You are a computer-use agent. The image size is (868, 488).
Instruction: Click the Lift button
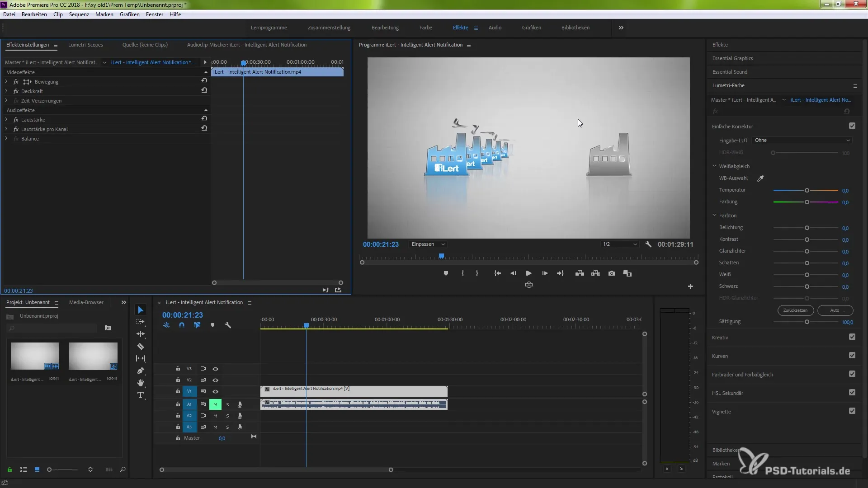(x=580, y=273)
